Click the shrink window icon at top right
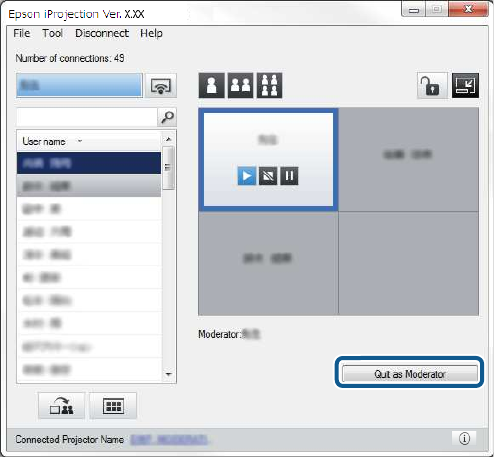This screenshot has height=457, width=494. [465, 85]
